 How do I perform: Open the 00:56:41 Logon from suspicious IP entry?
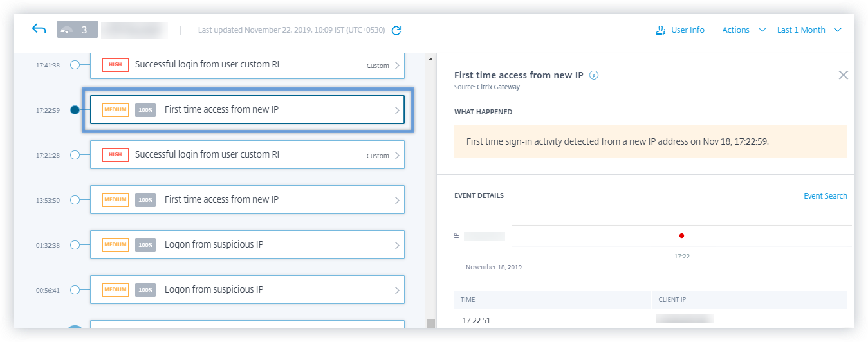pyautogui.click(x=247, y=290)
